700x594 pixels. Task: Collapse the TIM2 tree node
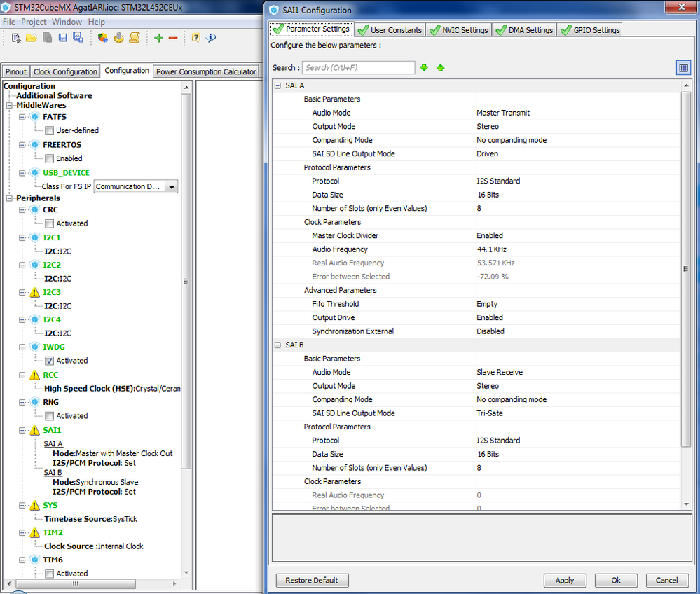tap(22, 533)
